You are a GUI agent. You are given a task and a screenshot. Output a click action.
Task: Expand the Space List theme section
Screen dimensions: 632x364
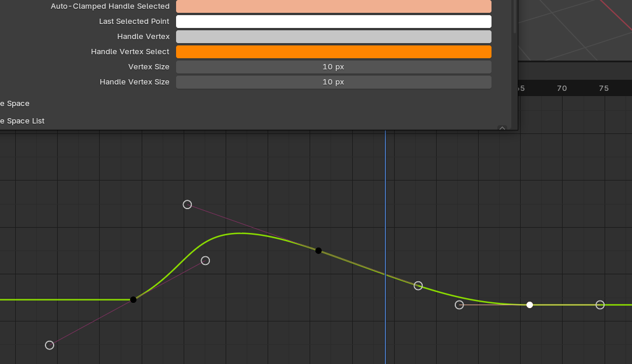22,121
